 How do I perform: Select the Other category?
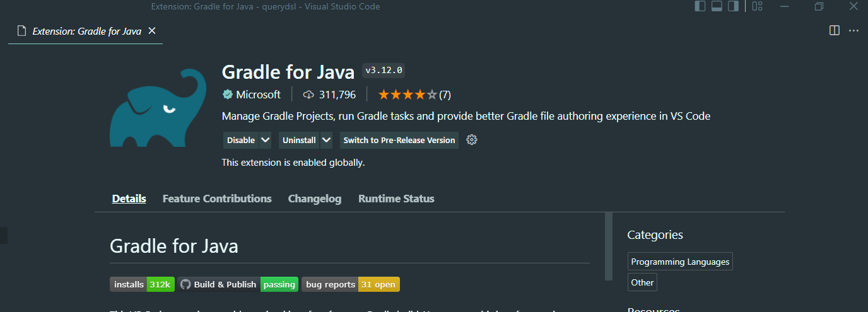(642, 282)
